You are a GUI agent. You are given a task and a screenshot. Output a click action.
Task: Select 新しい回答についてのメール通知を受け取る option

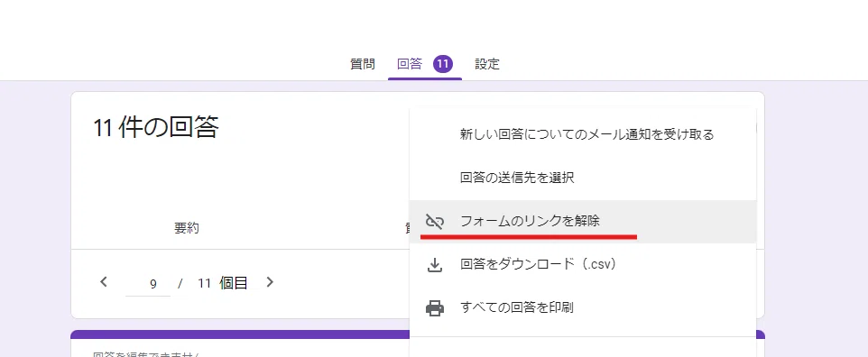(586, 134)
